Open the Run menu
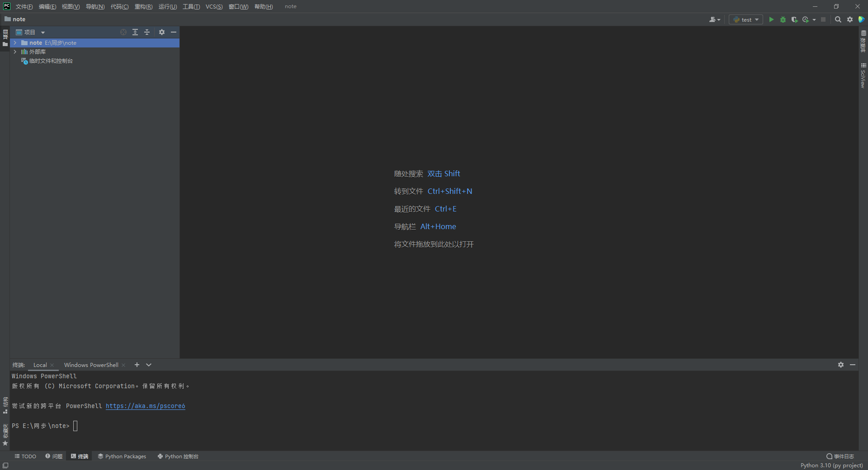 (x=168, y=6)
